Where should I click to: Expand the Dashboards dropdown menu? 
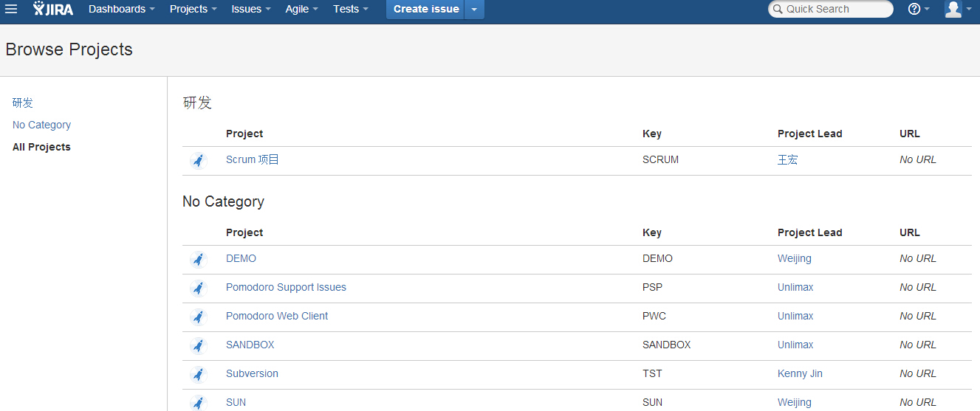[x=122, y=9]
